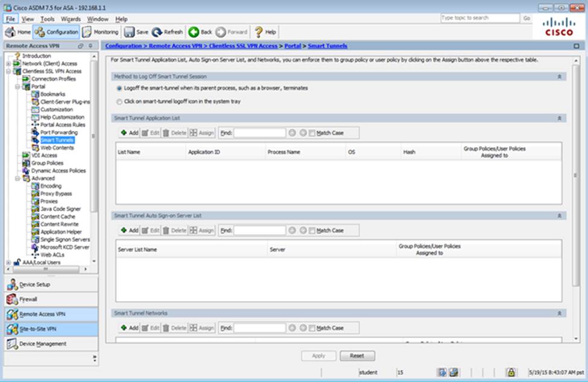Enable Match Case in Smart Tunnel Application List
This screenshot has height=382, width=588.
312,133
